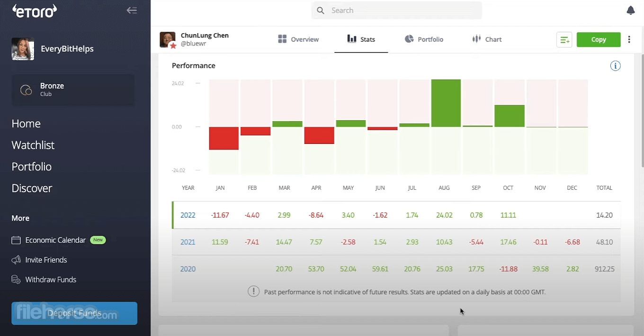Click the page vertical scrollbar

click(x=642, y=110)
